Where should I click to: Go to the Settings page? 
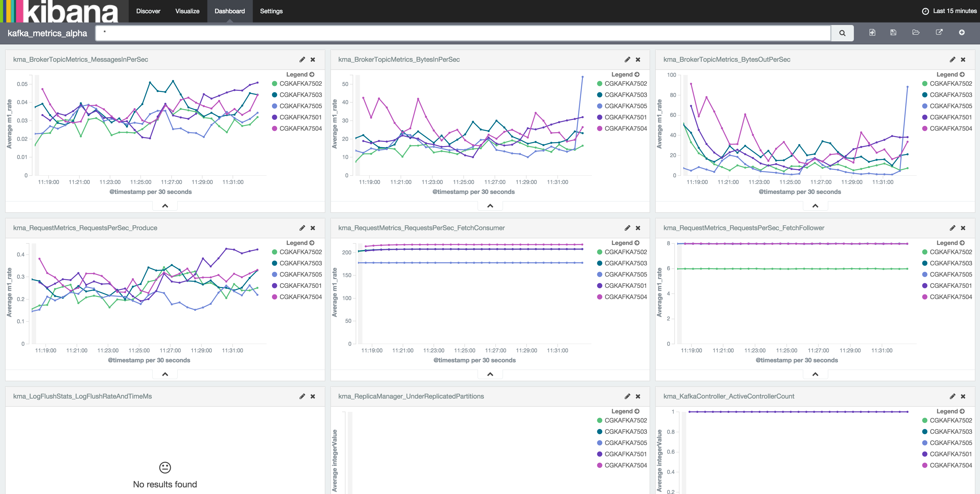pyautogui.click(x=271, y=11)
